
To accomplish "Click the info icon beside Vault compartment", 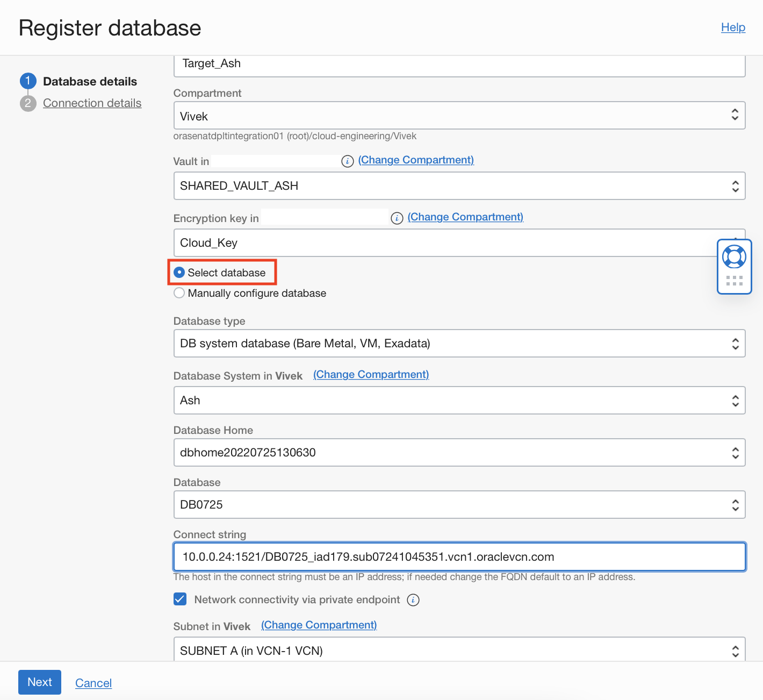I will (x=348, y=161).
